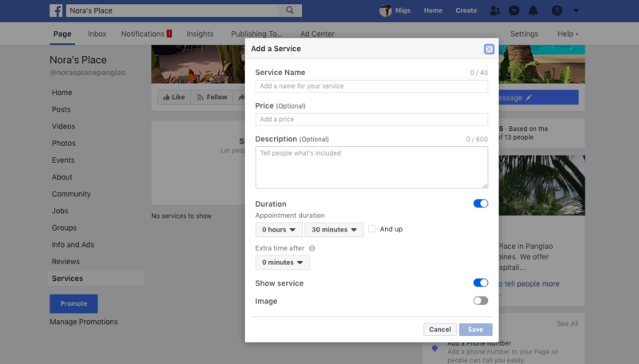
Task: Open the Insights tab
Action: pyautogui.click(x=200, y=34)
